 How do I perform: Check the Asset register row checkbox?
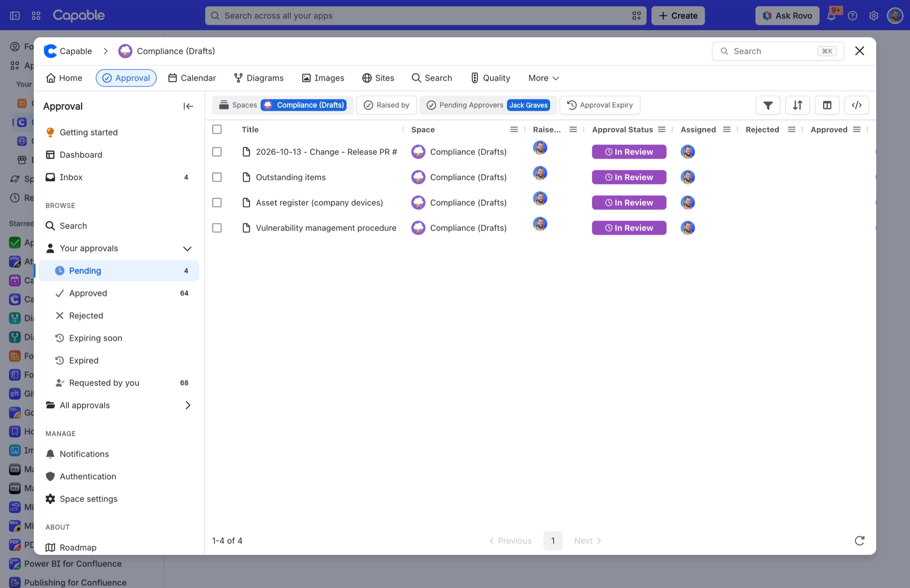coord(217,203)
